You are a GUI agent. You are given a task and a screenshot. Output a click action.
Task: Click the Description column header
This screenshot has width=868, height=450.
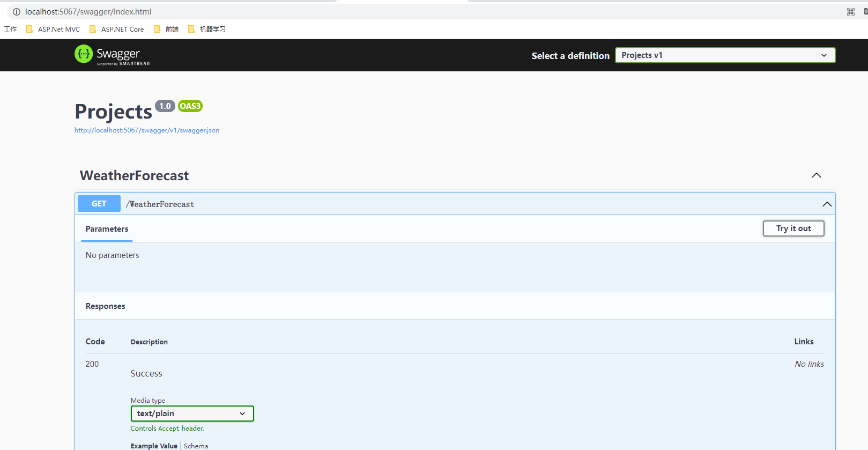click(149, 342)
